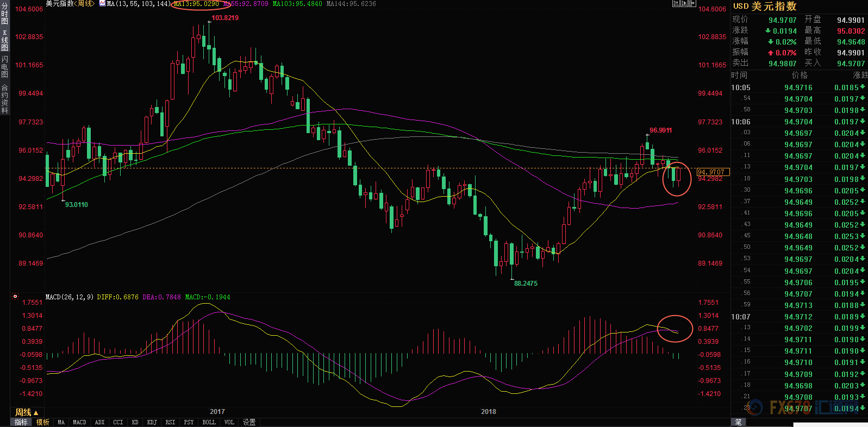Click the rightmost chart tool icon with arrow

point(692,4)
